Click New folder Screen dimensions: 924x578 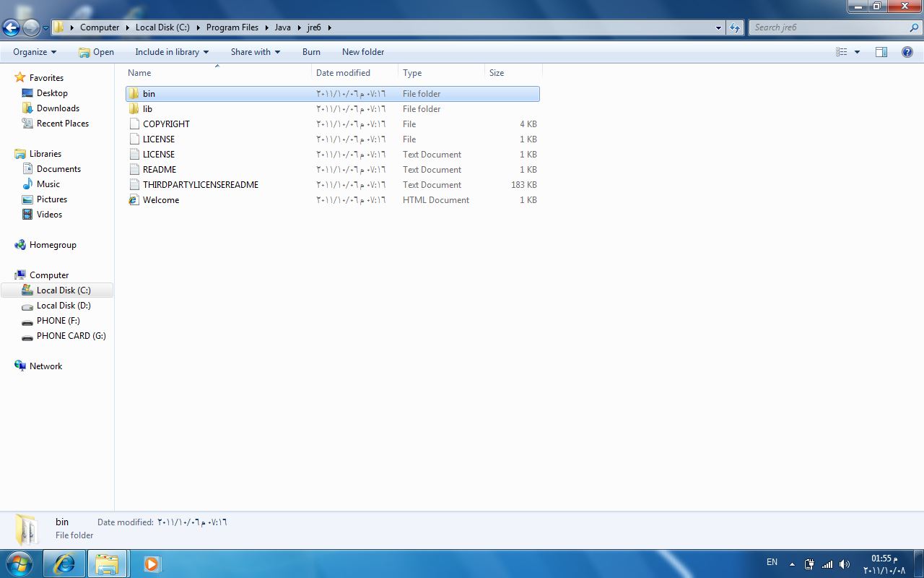click(x=363, y=52)
